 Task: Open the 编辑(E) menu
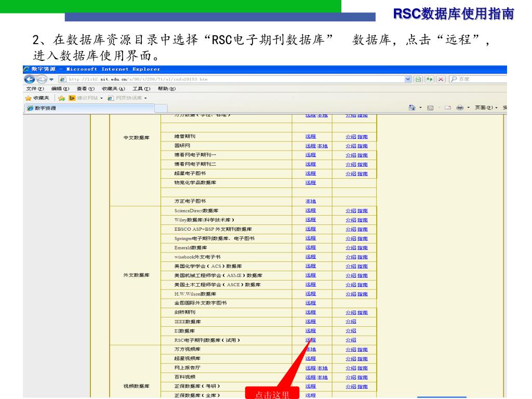[60, 89]
